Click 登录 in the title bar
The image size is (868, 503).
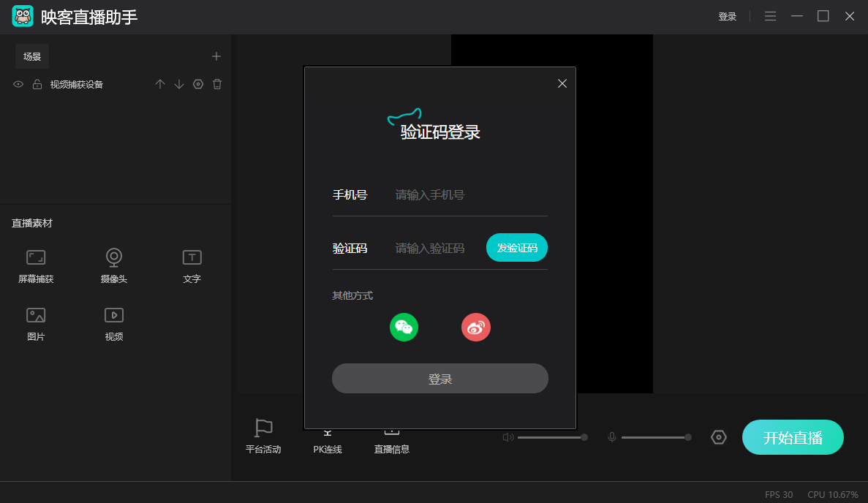point(727,17)
